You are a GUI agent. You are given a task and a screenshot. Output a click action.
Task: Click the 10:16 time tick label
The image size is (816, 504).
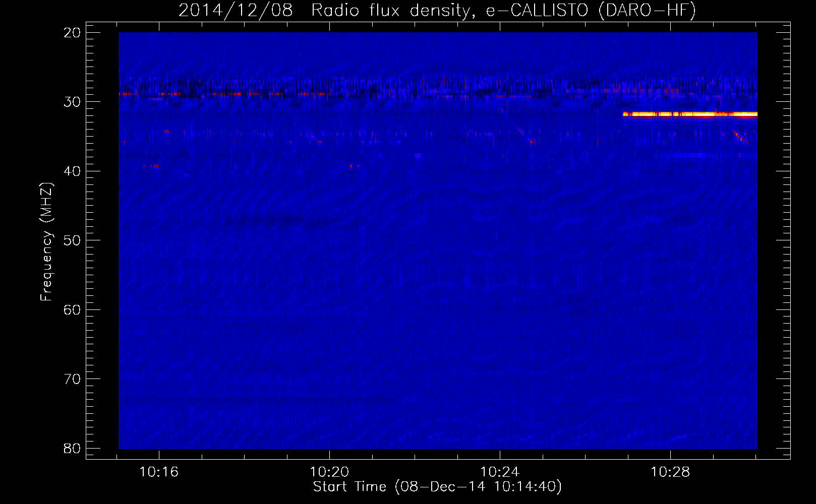[159, 472]
